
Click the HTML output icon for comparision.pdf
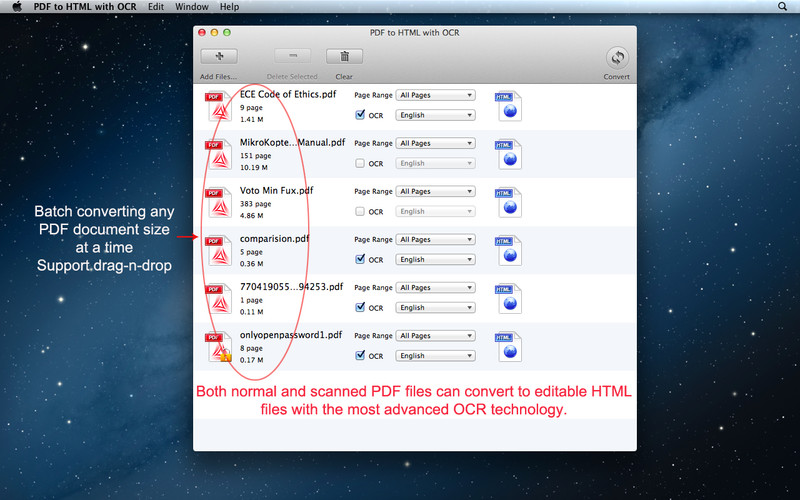coord(508,250)
